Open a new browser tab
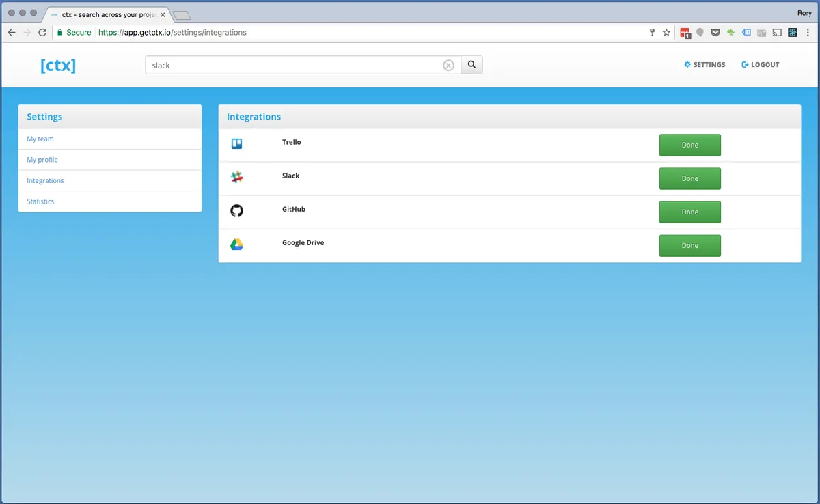820x504 pixels. pos(182,15)
